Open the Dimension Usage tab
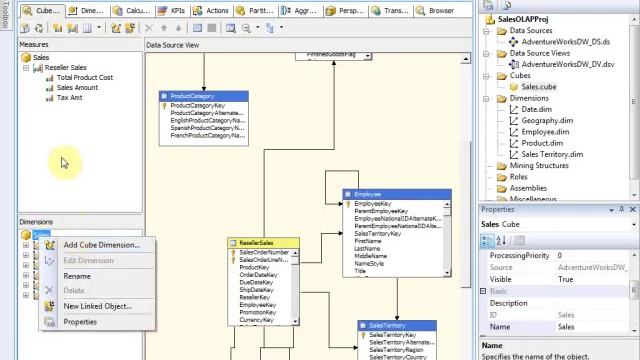Viewport: 640px width, 360px height. coord(87,11)
